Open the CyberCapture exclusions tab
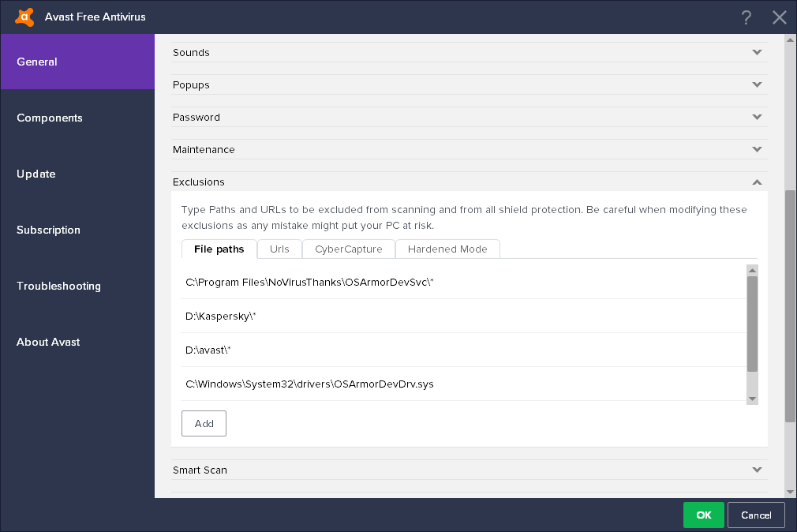Screen dimensions: 797x532 click(349, 249)
